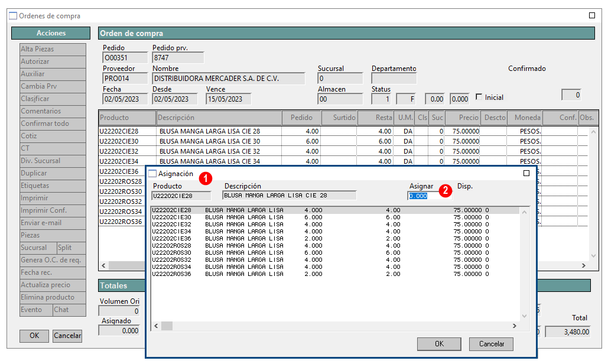Click the order grid vertical scrollbar up arrow
The width and height of the screenshot is (608, 364).
pyautogui.click(x=593, y=132)
